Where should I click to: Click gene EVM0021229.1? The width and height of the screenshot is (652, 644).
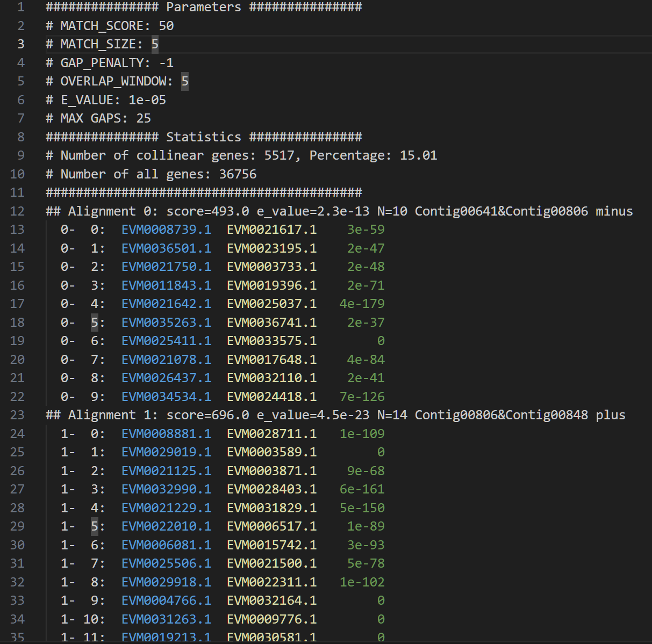(x=166, y=508)
